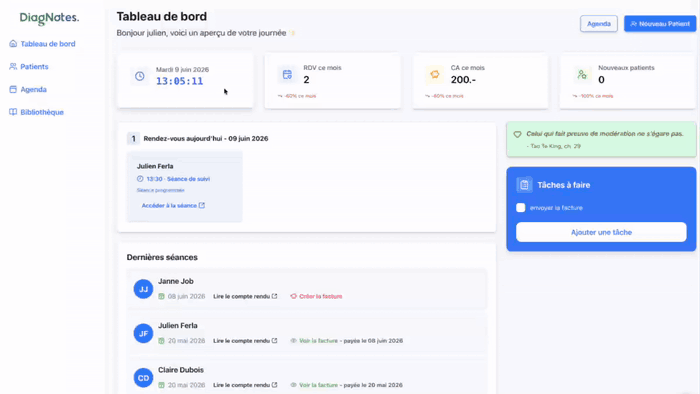700x394 pixels.
Task: Click the home icon beside Tableau de bord
Action: point(13,44)
